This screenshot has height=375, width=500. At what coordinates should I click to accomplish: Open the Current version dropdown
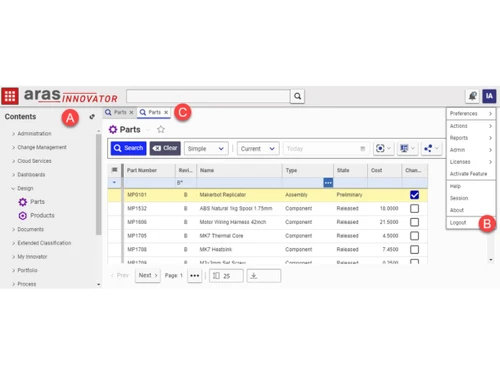pos(258,149)
